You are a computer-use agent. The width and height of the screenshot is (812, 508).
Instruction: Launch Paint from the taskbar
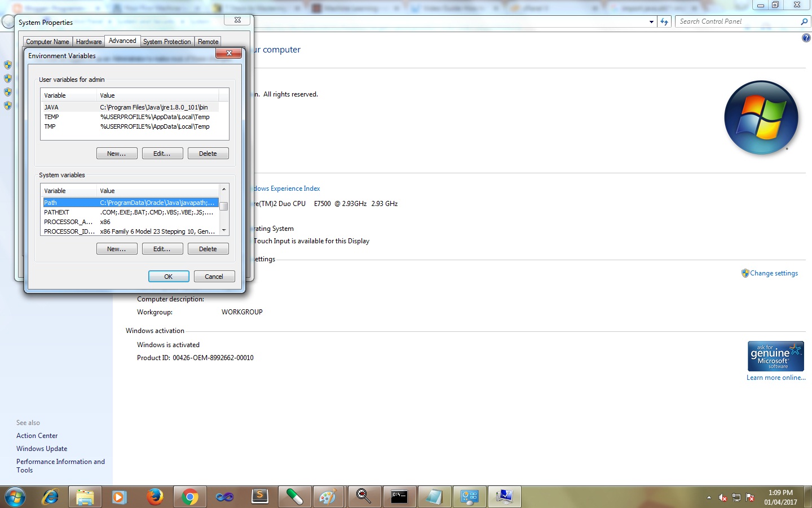(x=329, y=497)
